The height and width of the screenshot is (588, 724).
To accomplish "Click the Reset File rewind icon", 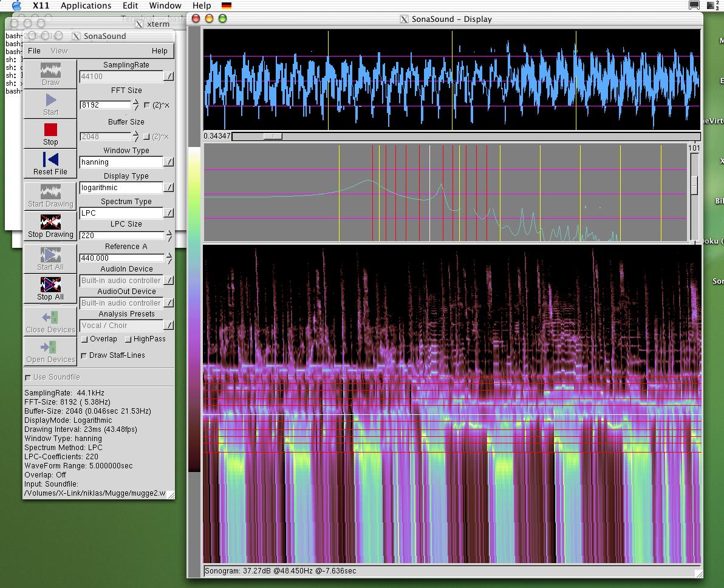I will tap(50, 160).
